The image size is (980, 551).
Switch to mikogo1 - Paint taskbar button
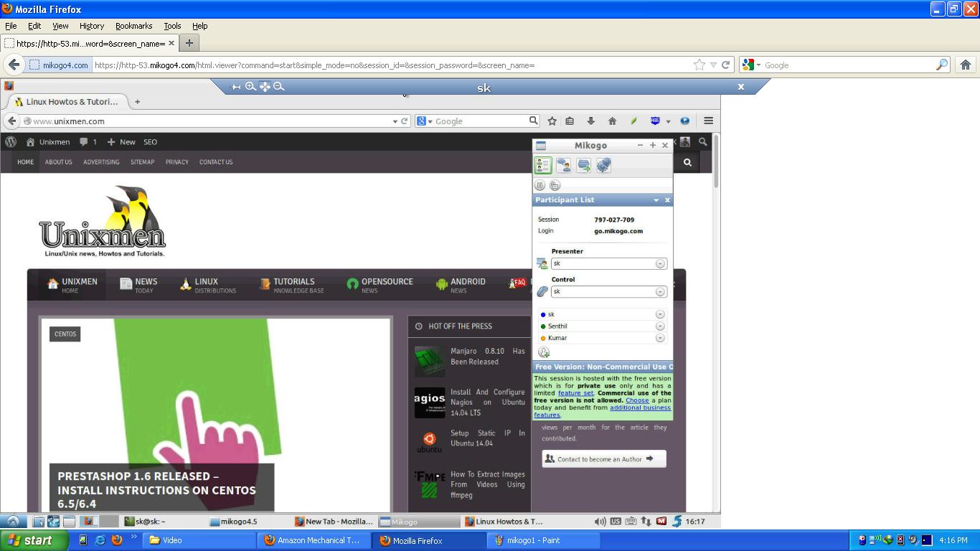543,540
